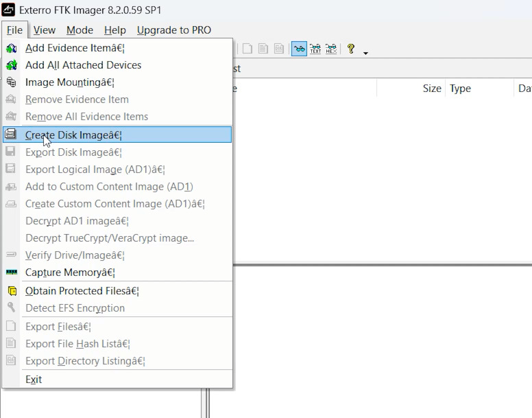Choose Obtain Protected Files
The width and height of the screenshot is (532, 418).
click(117, 291)
